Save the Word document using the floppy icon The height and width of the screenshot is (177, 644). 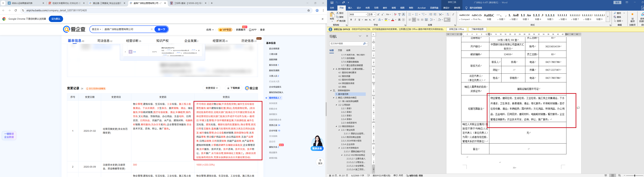pyautogui.click(x=332, y=3)
